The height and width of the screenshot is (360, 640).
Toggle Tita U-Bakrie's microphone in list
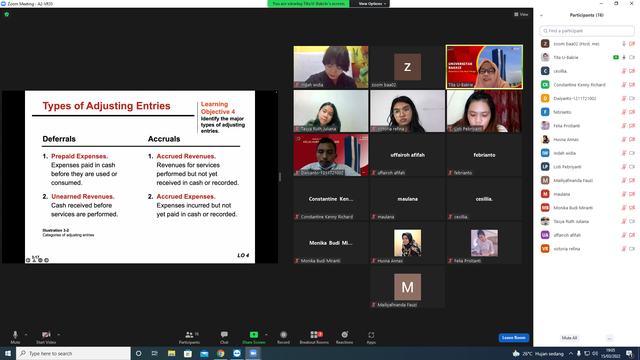pyautogui.click(x=624, y=58)
